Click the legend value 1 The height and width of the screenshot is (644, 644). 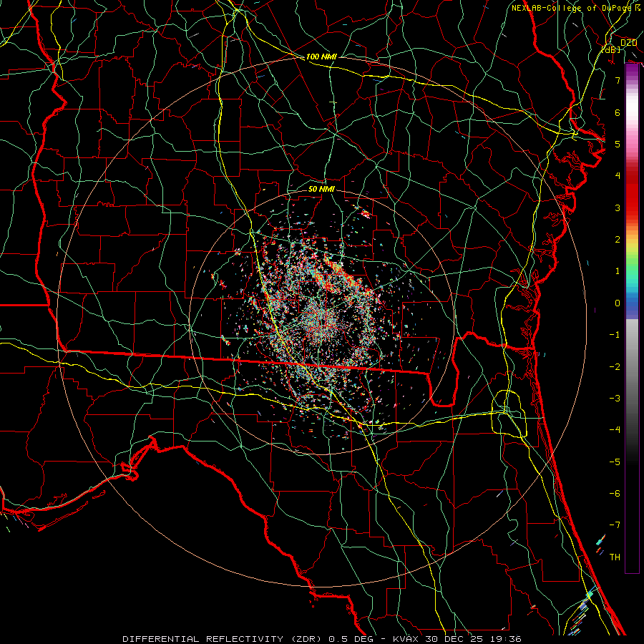(618, 271)
